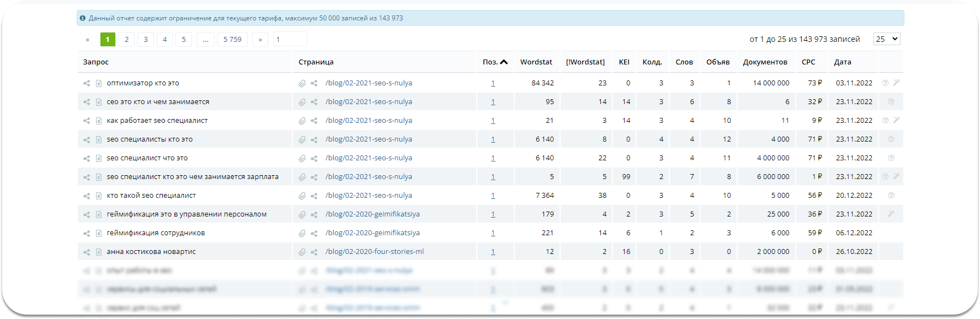This screenshot has height=319, width=980.
Task: Click paperclip icon in 'seo специалисты кто это' row
Action: coord(302,140)
